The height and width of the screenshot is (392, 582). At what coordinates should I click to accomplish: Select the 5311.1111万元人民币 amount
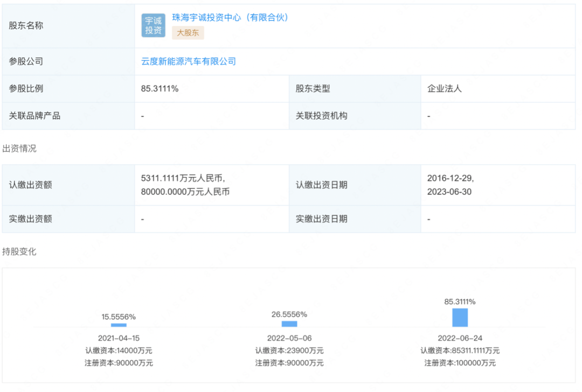click(x=183, y=178)
